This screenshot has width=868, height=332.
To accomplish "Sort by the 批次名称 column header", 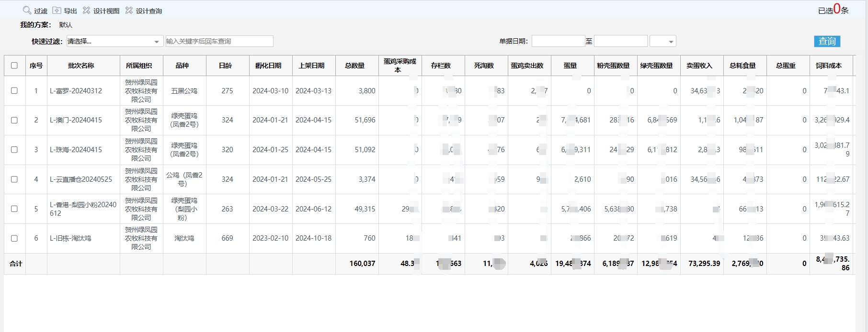I will pyautogui.click(x=81, y=66).
